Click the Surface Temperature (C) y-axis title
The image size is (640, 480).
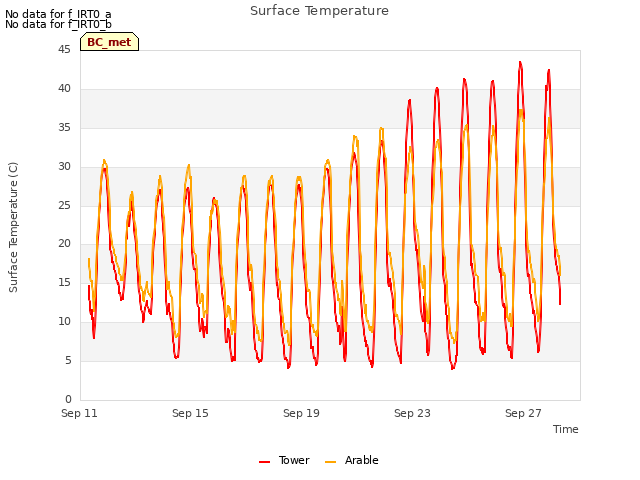click(x=13, y=227)
